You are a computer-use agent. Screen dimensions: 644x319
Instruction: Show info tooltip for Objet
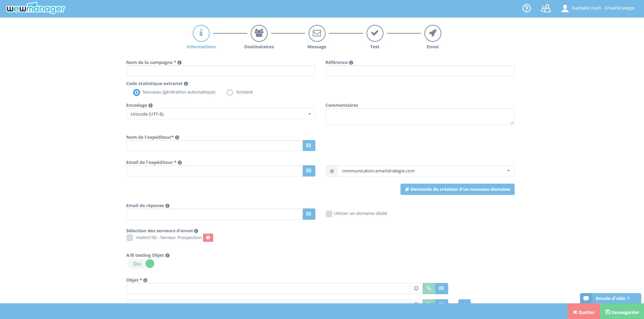click(145, 280)
